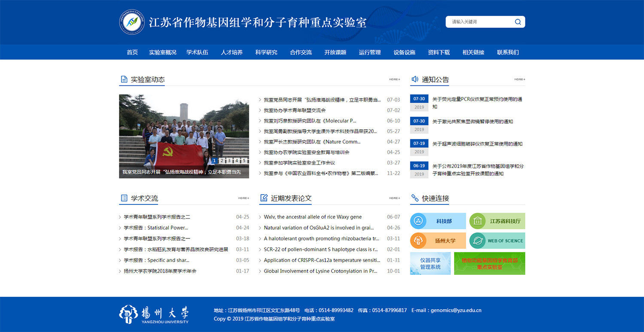Click MORE+ in 实验室动态 section
The width and height of the screenshot is (644, 332).
395,79
